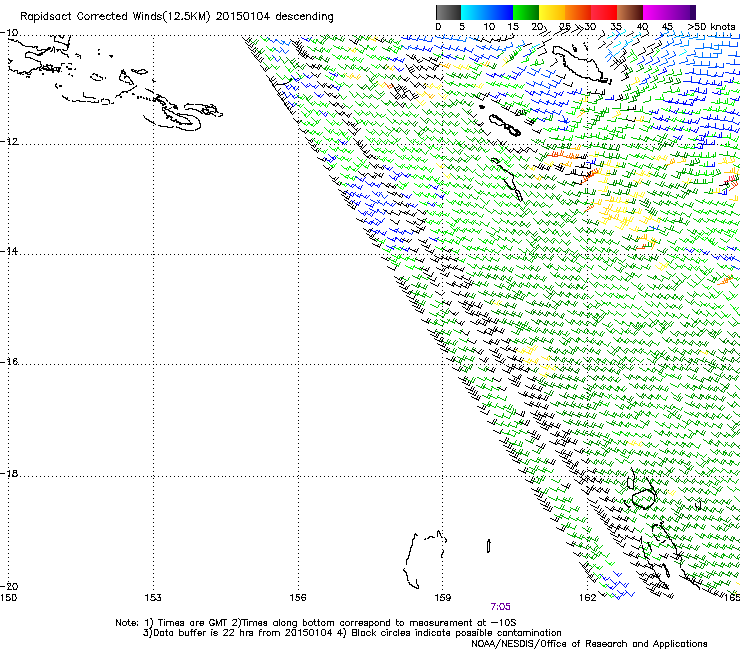Click the '-16' latitude axis label
The image size is (740, 650).
pyautogui.click(x=9, y=362)
